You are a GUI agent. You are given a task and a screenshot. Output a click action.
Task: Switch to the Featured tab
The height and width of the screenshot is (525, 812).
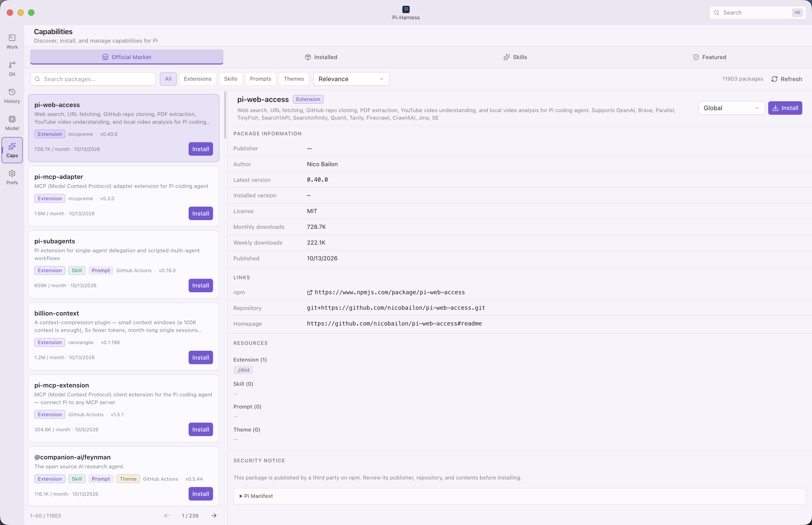709,57
